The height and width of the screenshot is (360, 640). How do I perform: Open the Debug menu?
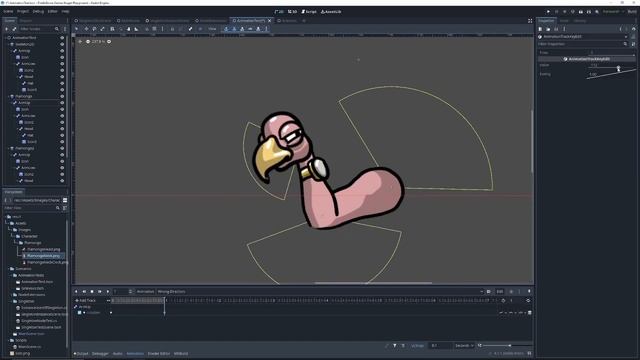click(x=38, y=12)
